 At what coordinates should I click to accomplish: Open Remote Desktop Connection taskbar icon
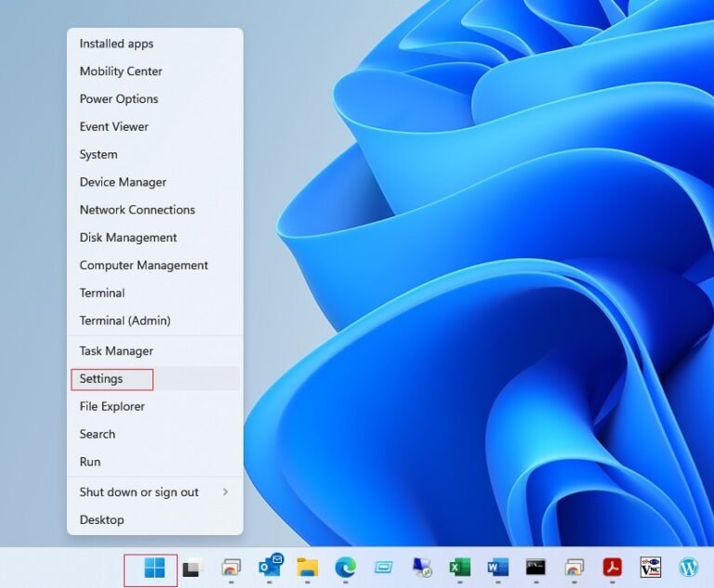click(x=422, y=568)
